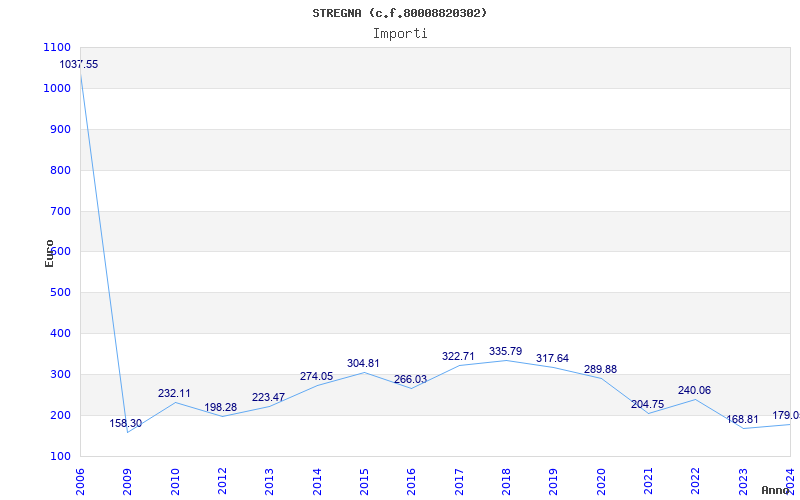Select the 2015 year label on x-axis
This screenshot has width=800, height=500.
[x=364, y=482]
